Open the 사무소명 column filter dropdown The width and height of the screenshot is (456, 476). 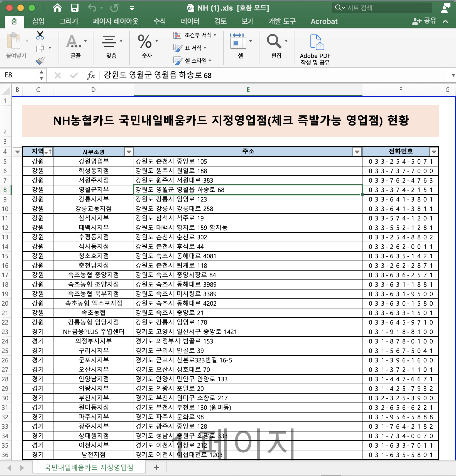point(129,152)
